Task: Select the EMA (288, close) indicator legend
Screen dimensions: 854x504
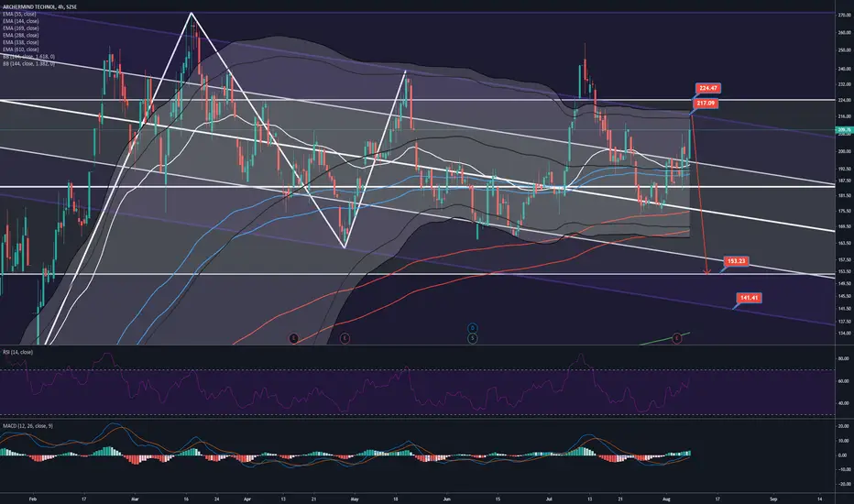Action: (21, 35)
